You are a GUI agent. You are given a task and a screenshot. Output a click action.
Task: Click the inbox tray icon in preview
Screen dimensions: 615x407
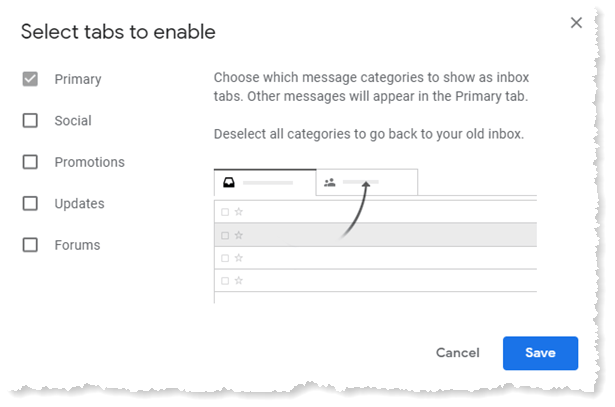[x=228, y=183]
